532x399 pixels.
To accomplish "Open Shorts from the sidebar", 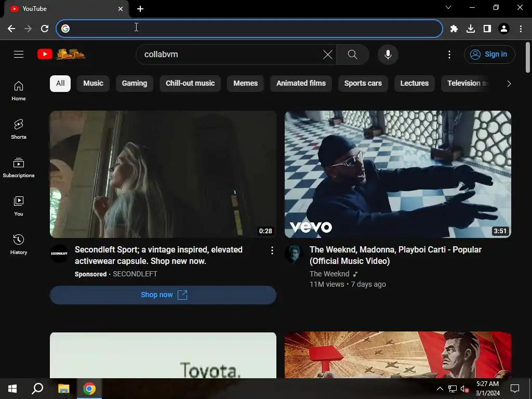I will coord(19,129).
